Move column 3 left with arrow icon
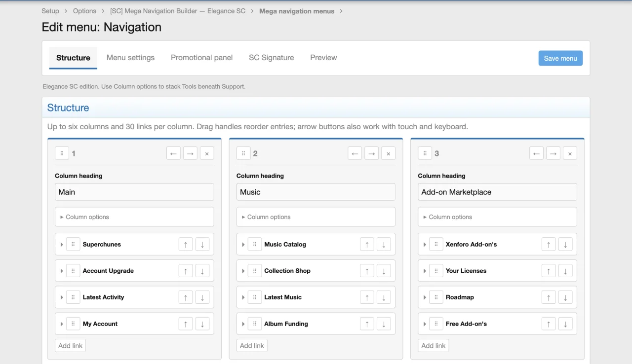The height and width of the screenshot is (364, 632). point(536,153)
